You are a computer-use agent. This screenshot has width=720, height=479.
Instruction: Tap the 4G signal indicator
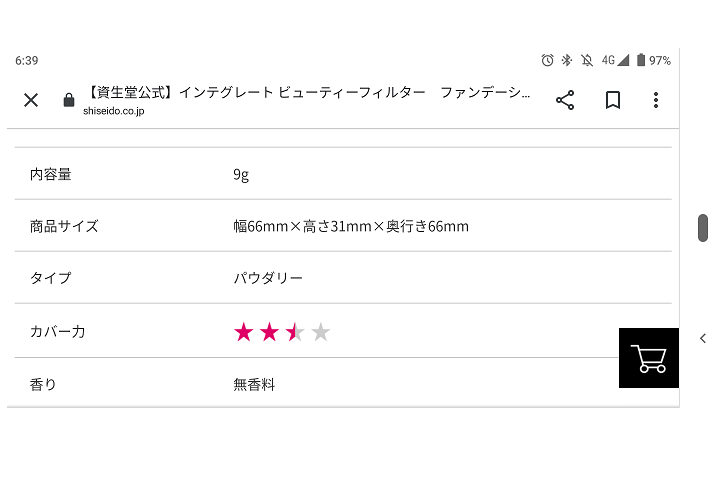tap(615, 60)
